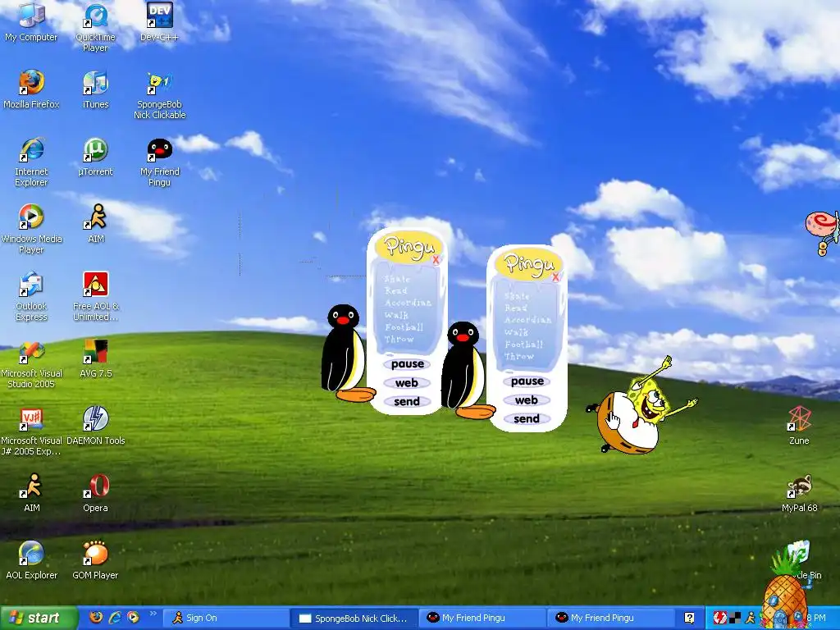
Task: Select the Windows Media Player desktop icon
Action: tap(31, 229)
